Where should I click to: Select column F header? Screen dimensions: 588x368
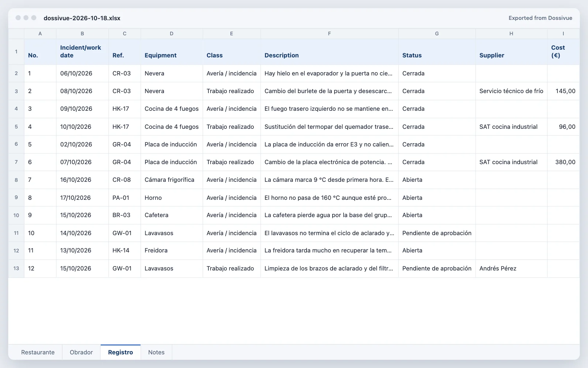[x=329, y=33]
